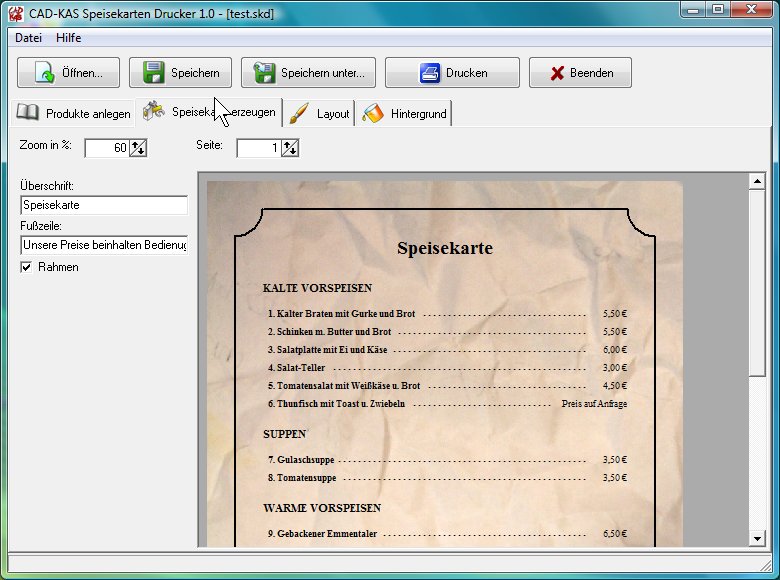
Task: Click the application icon in title bar
Action: pyautogui.click(x=14, y=14)
